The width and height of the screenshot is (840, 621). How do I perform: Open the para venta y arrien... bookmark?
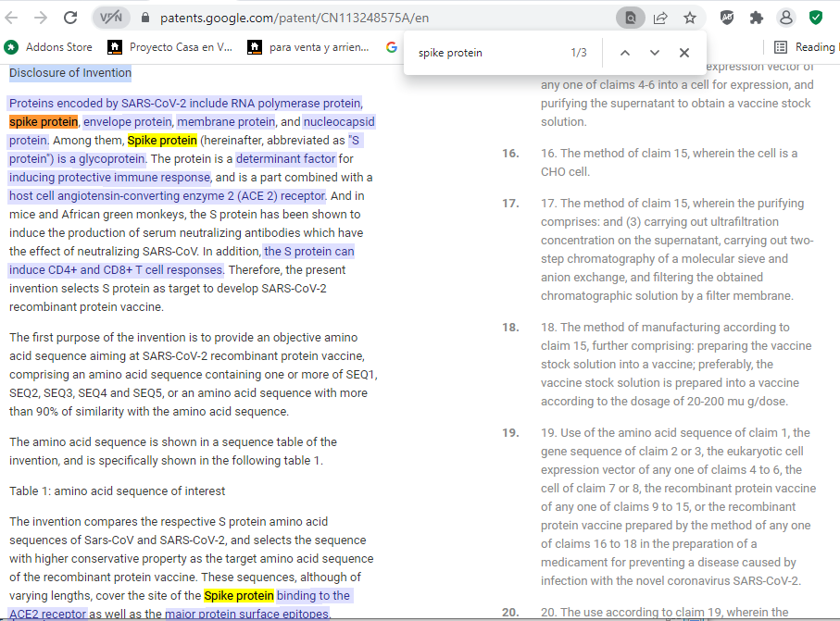coord(309,47)
